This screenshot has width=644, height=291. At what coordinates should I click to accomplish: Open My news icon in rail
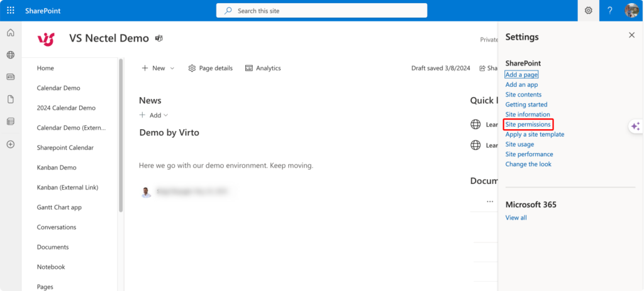11,77
